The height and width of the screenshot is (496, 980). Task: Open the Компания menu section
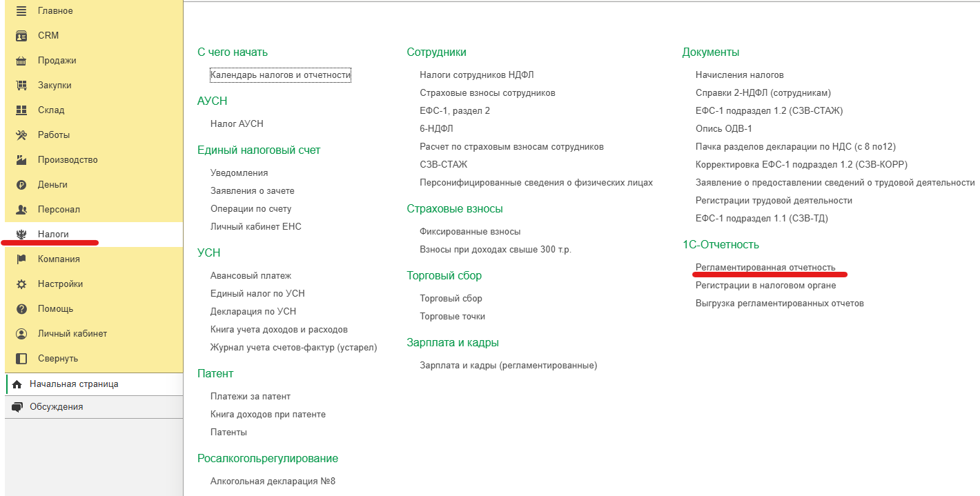[59, 259]
